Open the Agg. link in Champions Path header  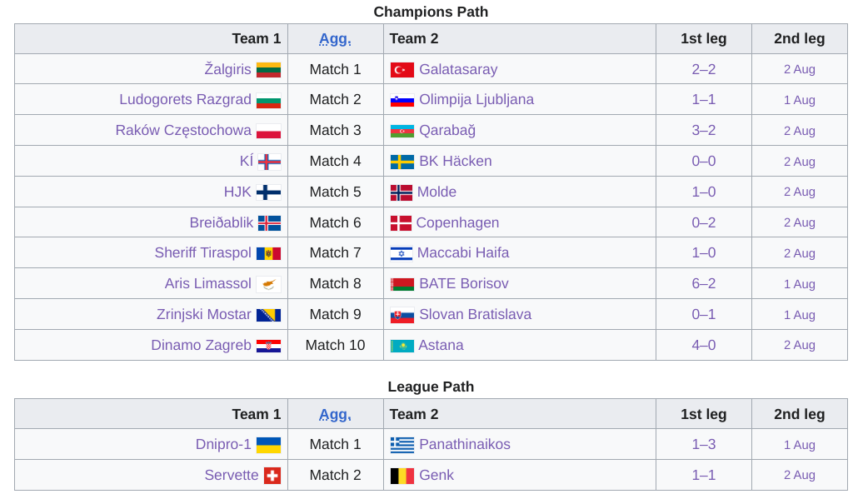[335, 39]
